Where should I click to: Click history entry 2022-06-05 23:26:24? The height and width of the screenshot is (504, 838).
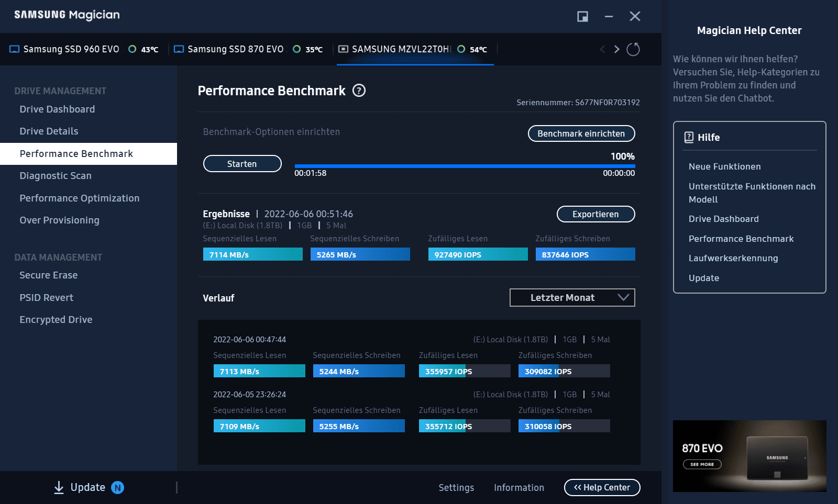pyautogui.click(x=249, y=395)
